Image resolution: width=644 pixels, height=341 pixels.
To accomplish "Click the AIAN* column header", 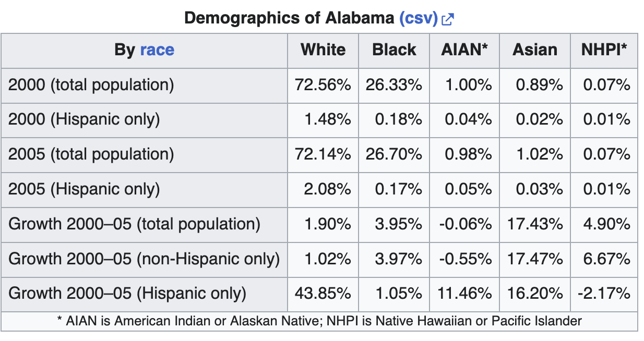I will pos(464,50).
